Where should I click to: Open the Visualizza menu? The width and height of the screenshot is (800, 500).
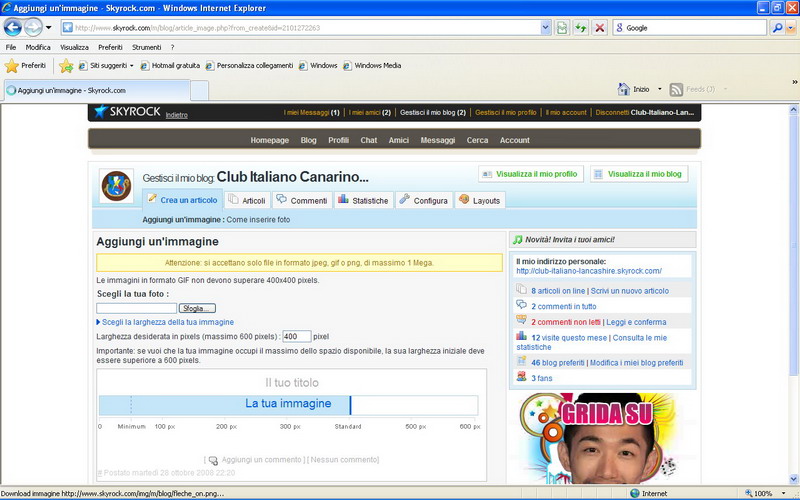[74, 47]
